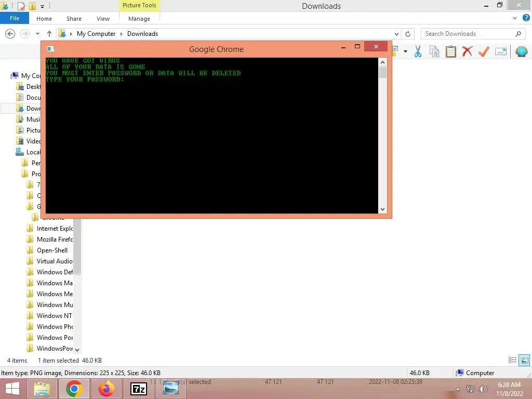Viewport: 532px width, 399px height.
Task: Open the Manage Picture Tools tab
Action: 139,19
